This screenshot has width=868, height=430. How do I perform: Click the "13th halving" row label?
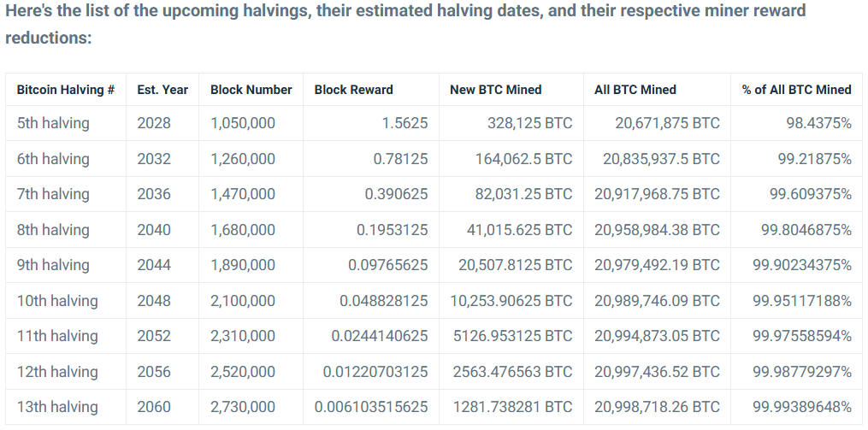point(57,407)
